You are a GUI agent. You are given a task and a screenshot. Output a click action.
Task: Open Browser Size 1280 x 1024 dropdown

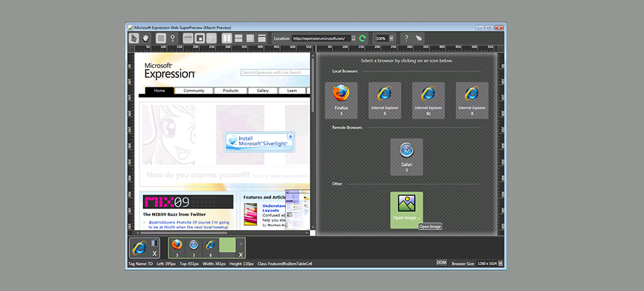500,264
